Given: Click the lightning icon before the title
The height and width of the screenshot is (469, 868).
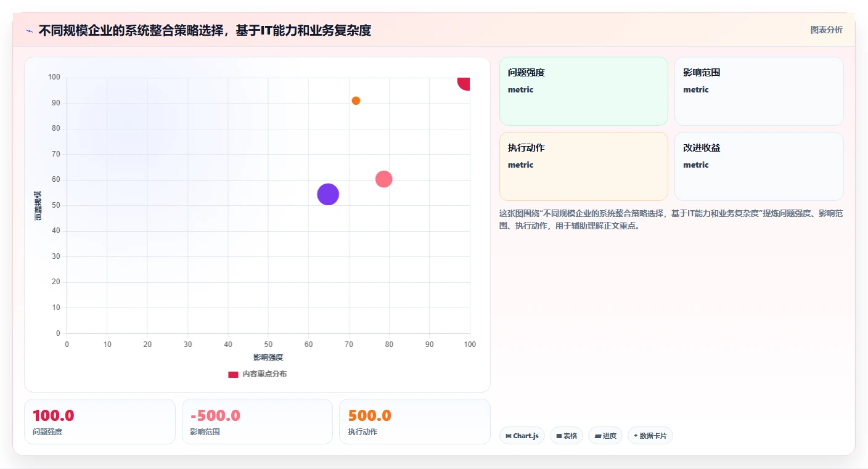Looking at the screenshot, I should pos(29,31).
